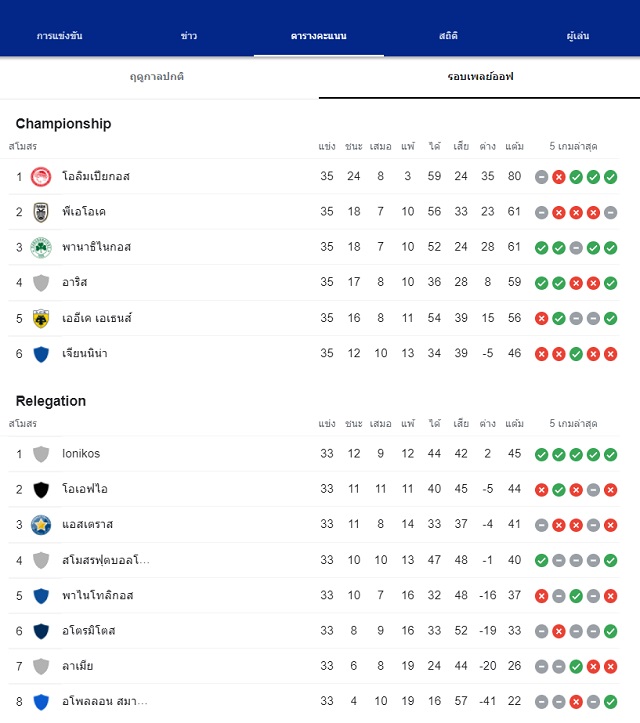The image size is (640, 723).
Task: Open the ข่าว tab
Action: [189, 36]
